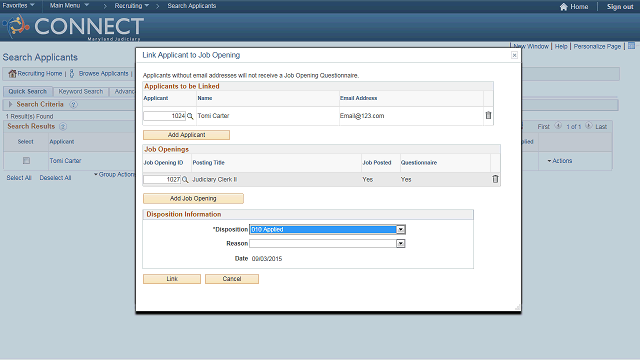The width and height of the screenshot is (640, 360).
Task: Click the Job Opening ID lookup magnifier
Action: click(185, 180)
